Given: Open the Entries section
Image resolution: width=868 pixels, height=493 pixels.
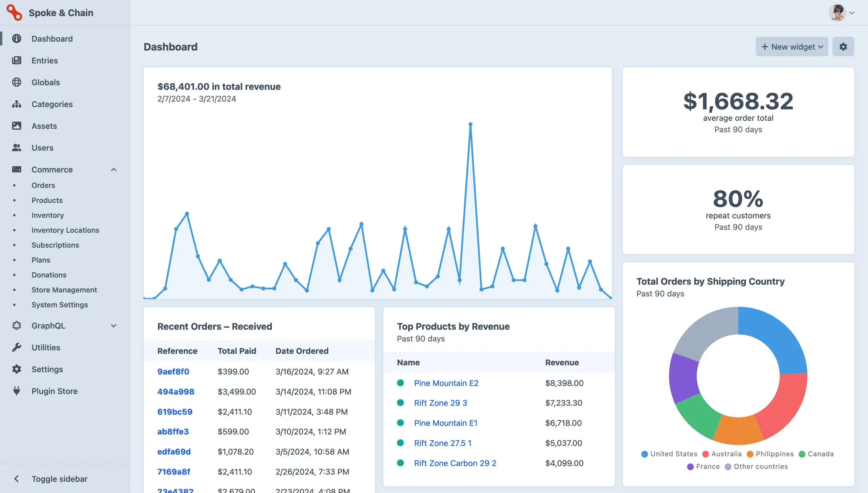Looking at the screenshot, I should [44, 60].
